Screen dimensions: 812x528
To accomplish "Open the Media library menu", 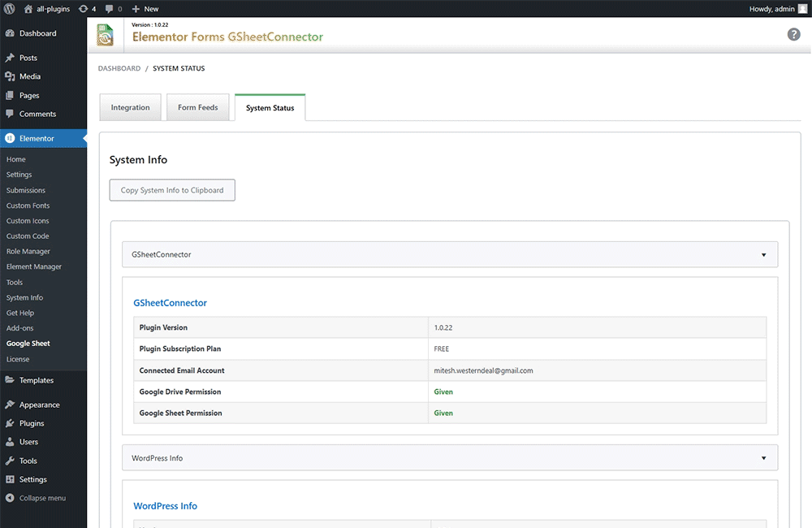I will point(30,76).
